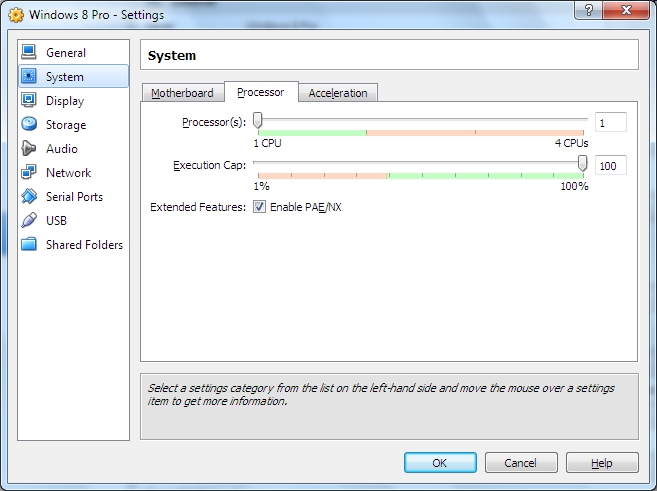Open the Display monitor icon
Viewport: 657px width, 491px height.
pos(29,100)
